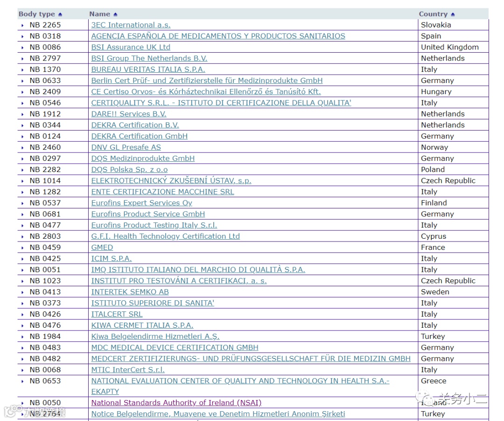504x421 pixels.
Task: Open DEKRA Certification B.V. link
Action: click(135, 125)
